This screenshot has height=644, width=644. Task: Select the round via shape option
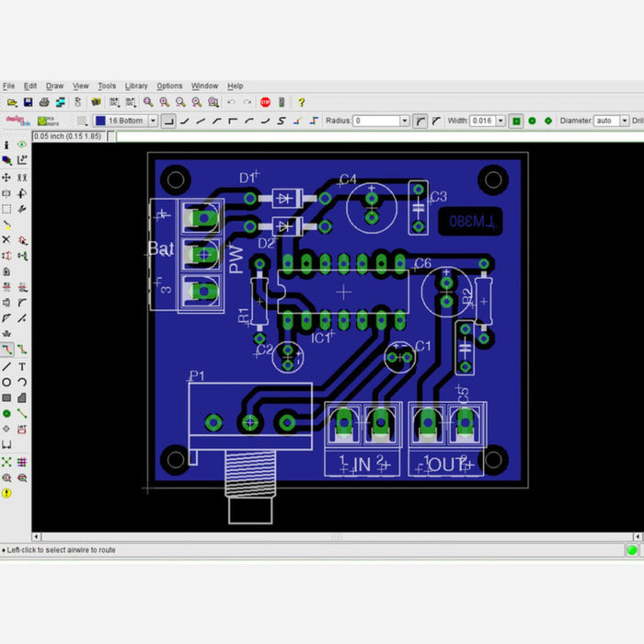pos(532,121)
